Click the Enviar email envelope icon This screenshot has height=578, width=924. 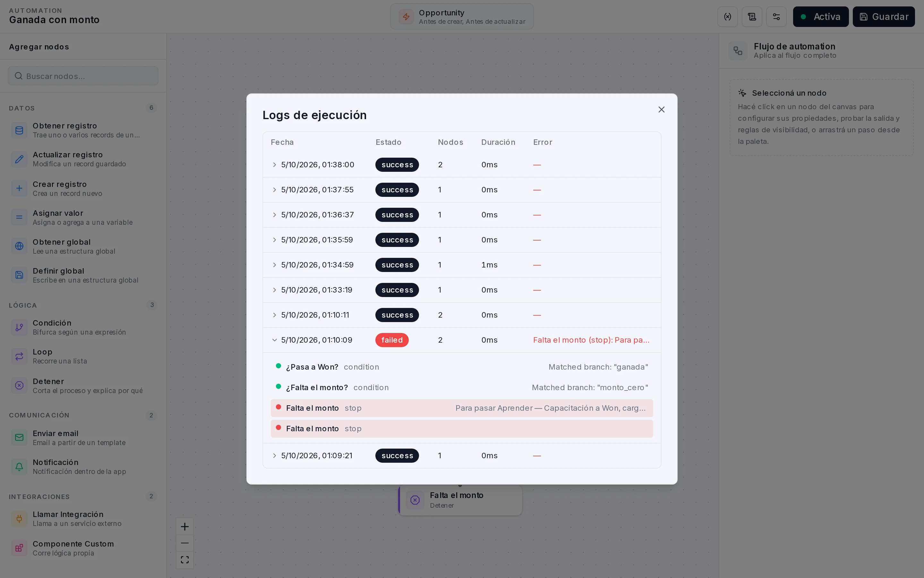click(19, 438)
